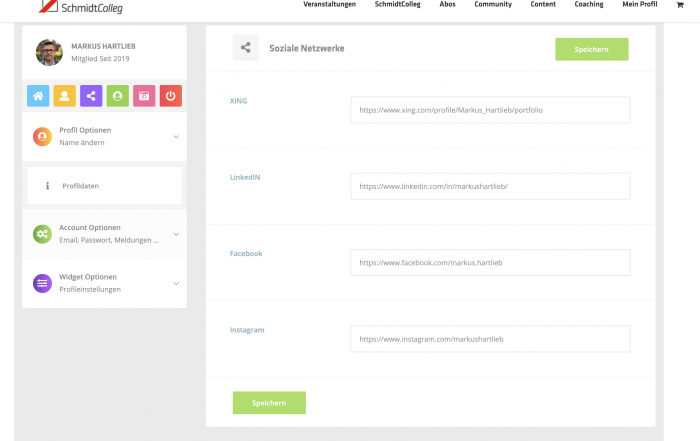Viewport: 700px width, 441px height.
Task: Click Markus Hartlieb's profile photo
Action: 49,52
